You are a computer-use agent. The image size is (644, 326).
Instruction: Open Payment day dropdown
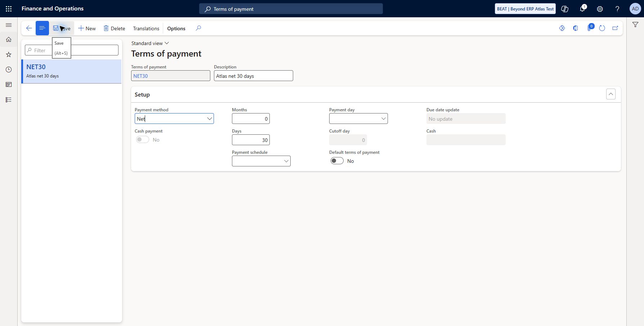[x=383, y=119]
